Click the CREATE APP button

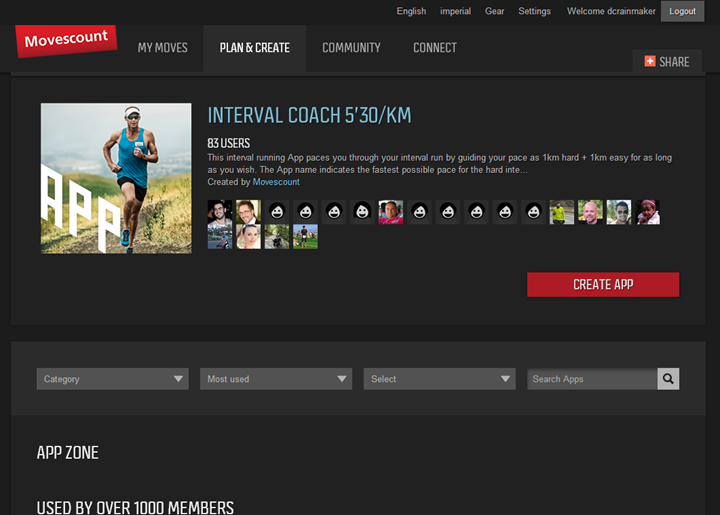(x=603, y=285)
